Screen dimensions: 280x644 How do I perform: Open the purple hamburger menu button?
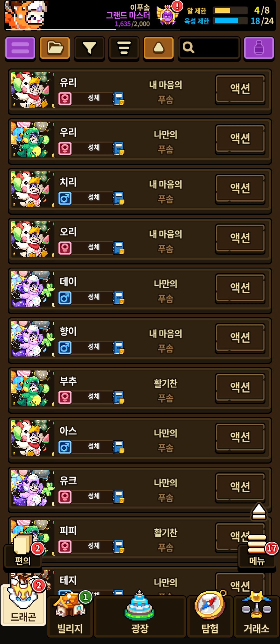pos(20,48)
